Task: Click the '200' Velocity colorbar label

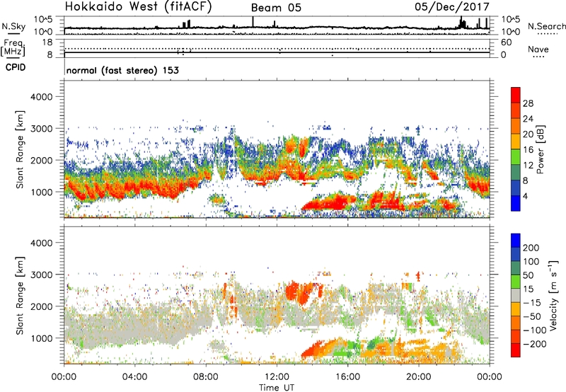Action: pyautogui.click(x=531, y=248)
